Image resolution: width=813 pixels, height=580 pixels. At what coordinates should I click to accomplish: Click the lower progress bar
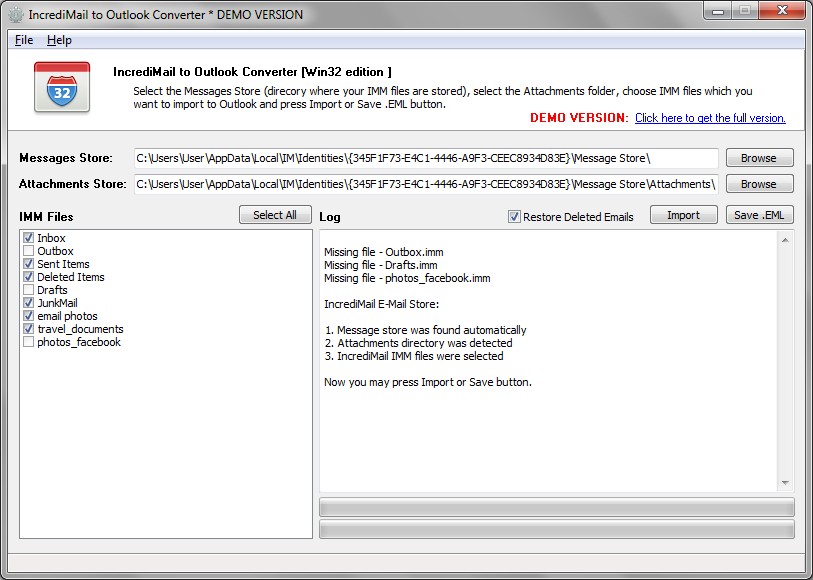(x=556, y=529)
